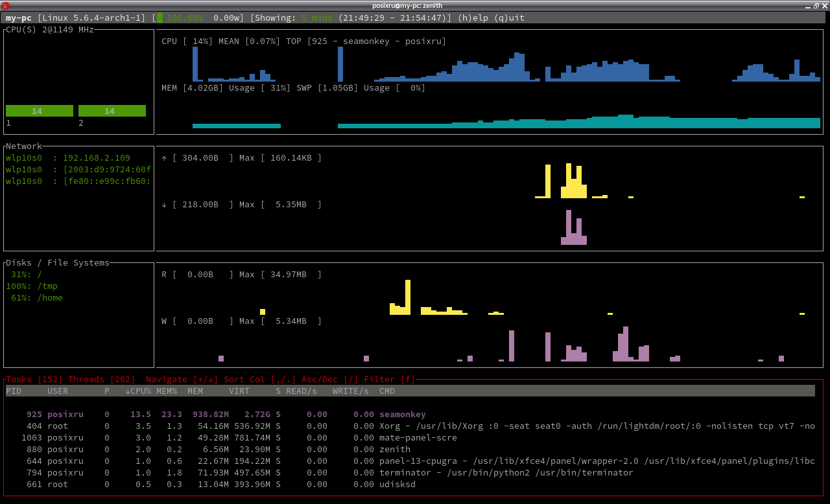Click the 'Disks / File Systems' panel title
The image size is (830, 504).
58,263
